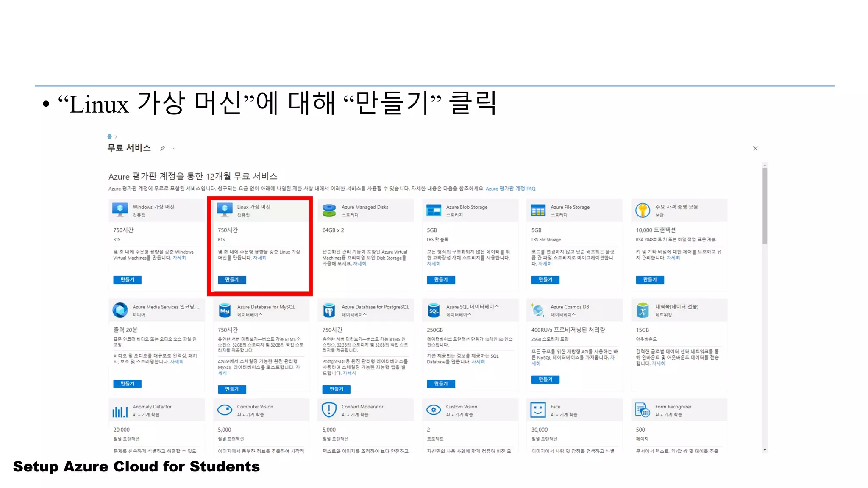The image size is (868, 488).
Task: Click the 64GB x 2 value text
Action: [x=333, y=230]
